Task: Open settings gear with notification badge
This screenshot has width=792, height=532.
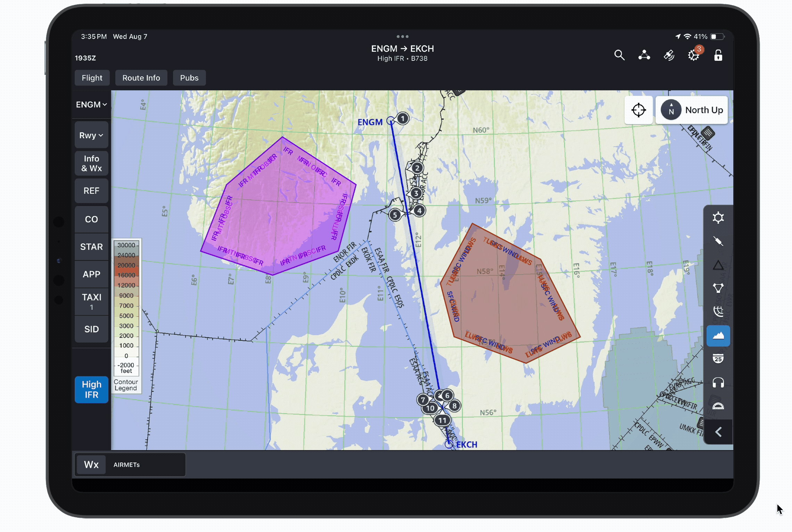Action: click(693, 55)
